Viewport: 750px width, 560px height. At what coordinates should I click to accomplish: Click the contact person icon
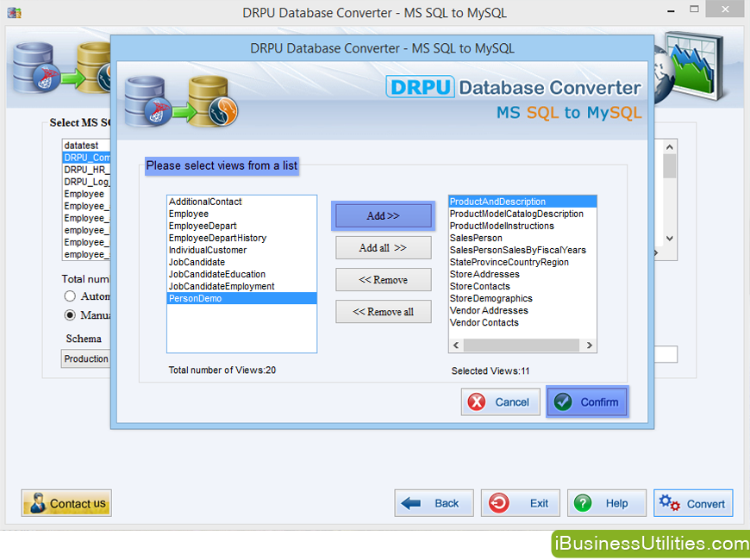click(38, 503)
